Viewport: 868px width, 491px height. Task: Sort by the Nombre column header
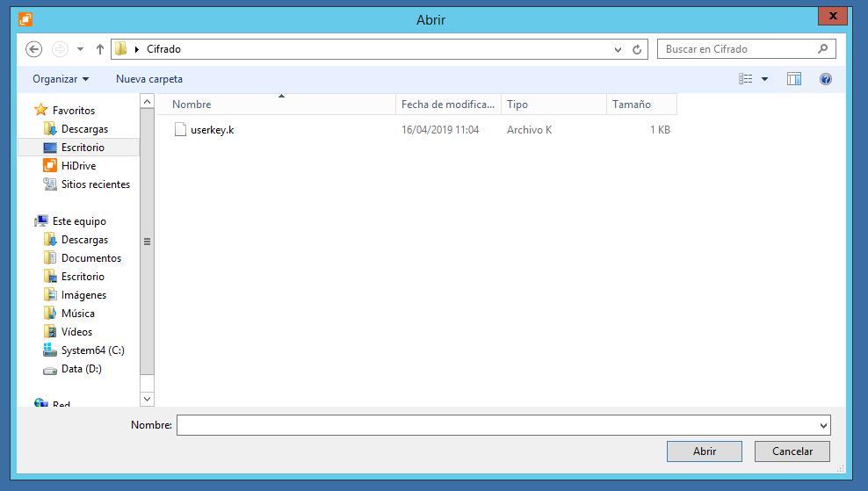coord(276,104)
